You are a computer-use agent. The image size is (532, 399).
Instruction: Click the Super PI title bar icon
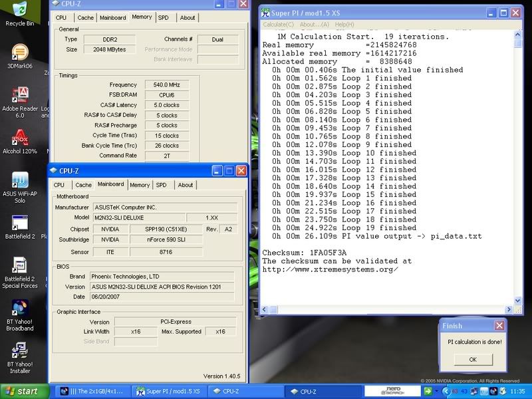coord(265,13)
